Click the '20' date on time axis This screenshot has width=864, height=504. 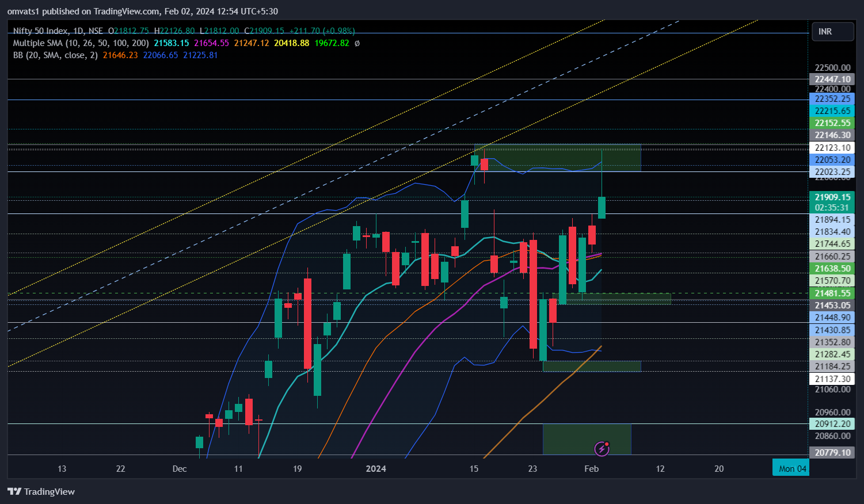719,469
